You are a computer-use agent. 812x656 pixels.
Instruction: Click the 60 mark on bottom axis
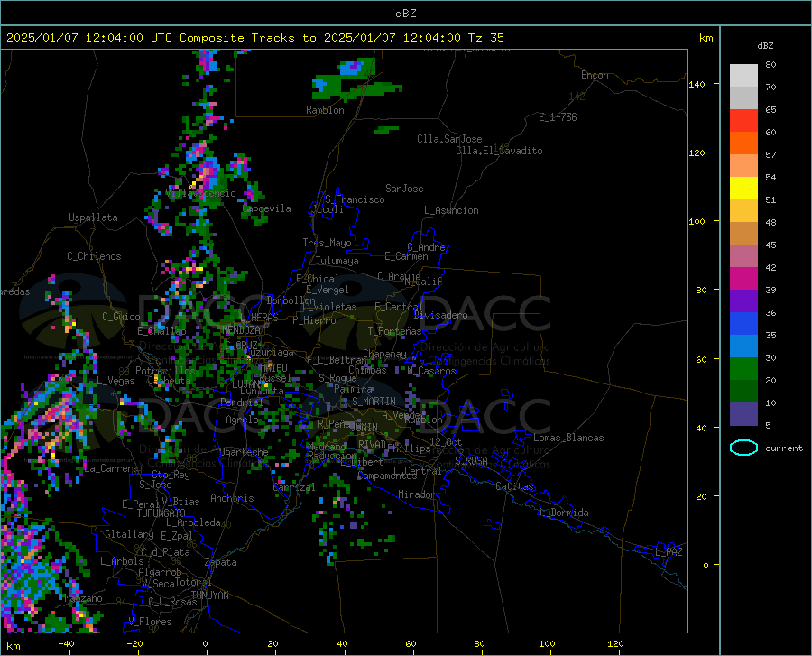411,643
